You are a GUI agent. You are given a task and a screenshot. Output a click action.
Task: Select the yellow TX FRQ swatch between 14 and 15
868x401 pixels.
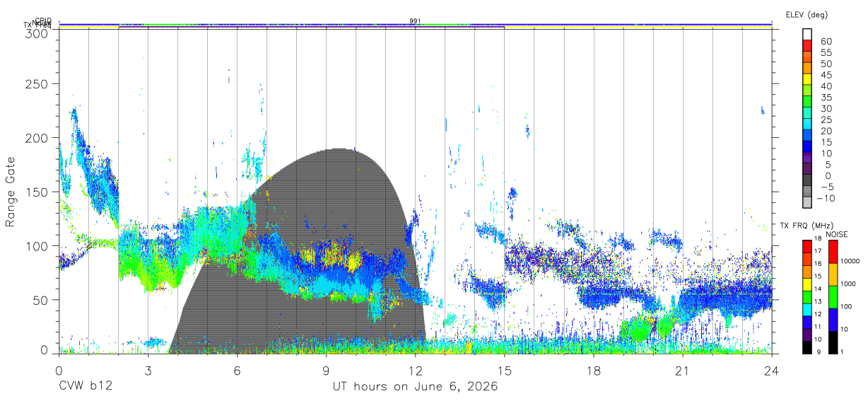click(x=807, y=284)
